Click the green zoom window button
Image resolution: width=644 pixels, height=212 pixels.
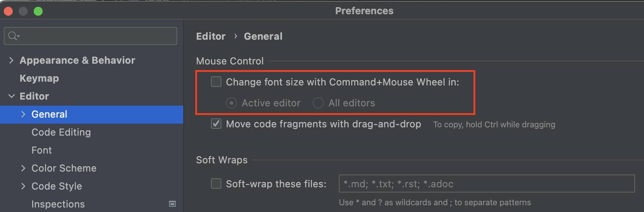tap(38, 11)
